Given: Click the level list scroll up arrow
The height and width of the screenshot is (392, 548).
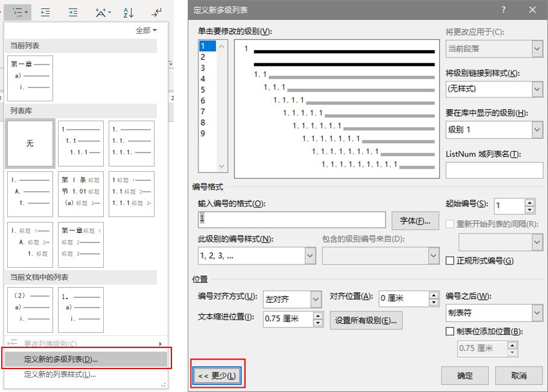Looking at the screenshot, I should pos(221,46).
